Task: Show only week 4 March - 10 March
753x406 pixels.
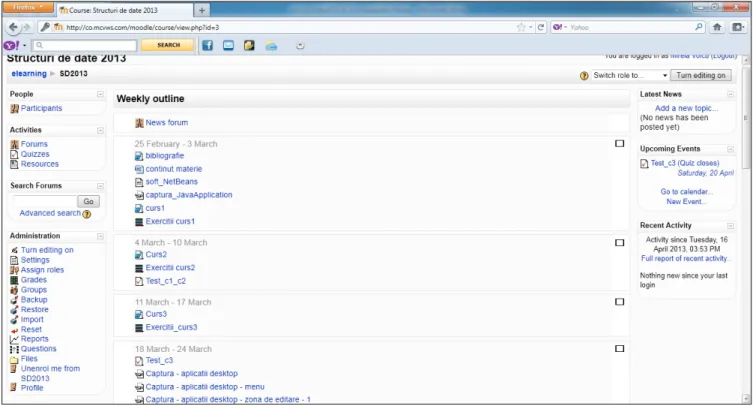Action: pos(619,243)
